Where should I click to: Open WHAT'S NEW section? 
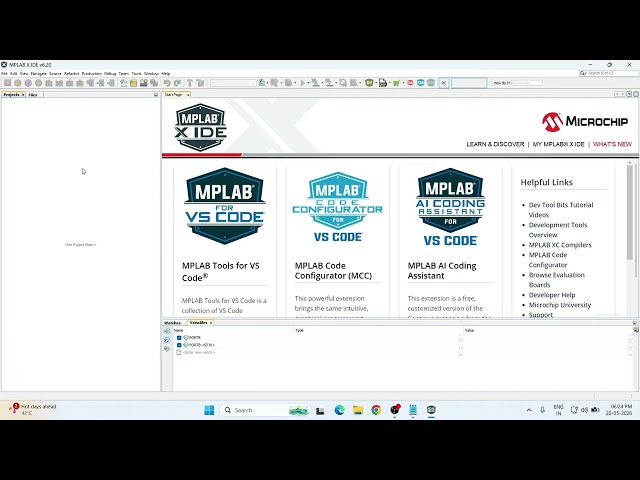coord(612,144)
